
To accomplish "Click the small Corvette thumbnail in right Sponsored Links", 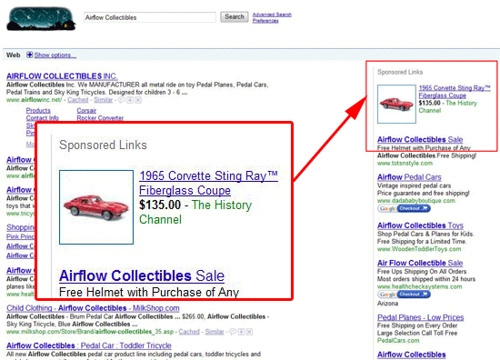I will coord(396,104).
